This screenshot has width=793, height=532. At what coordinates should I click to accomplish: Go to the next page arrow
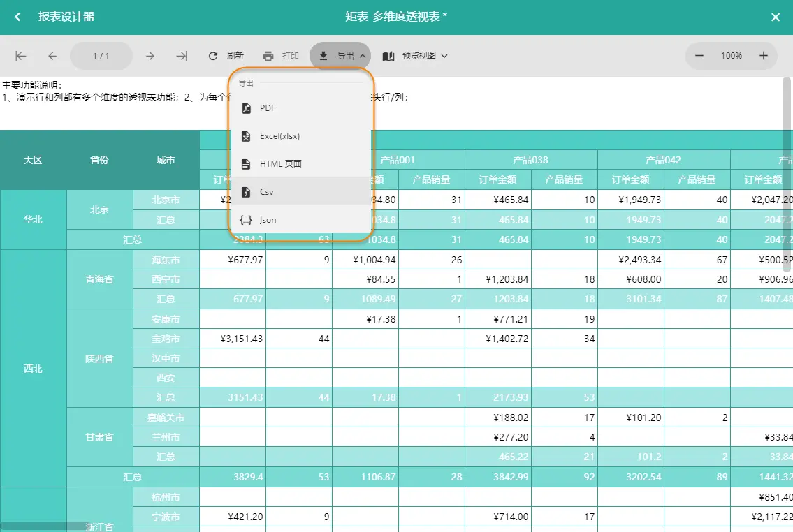(150, 56)
